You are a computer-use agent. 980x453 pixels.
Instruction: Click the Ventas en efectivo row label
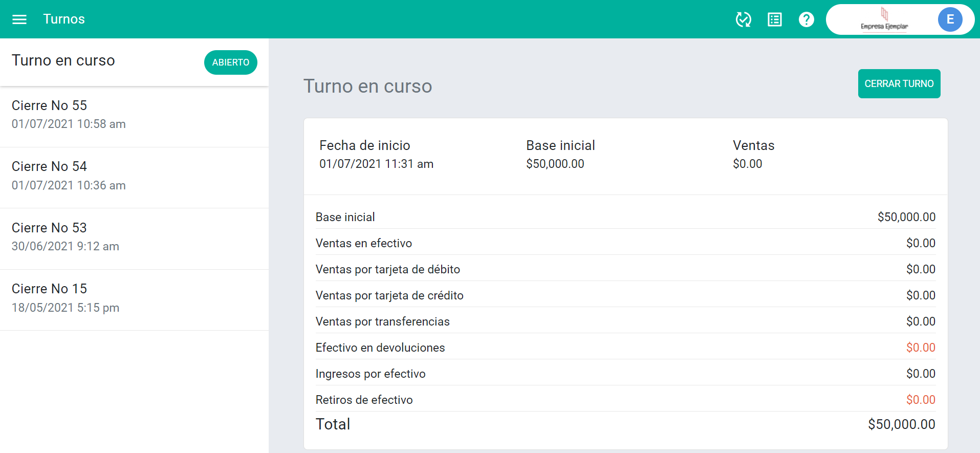[x=364, y=243]
